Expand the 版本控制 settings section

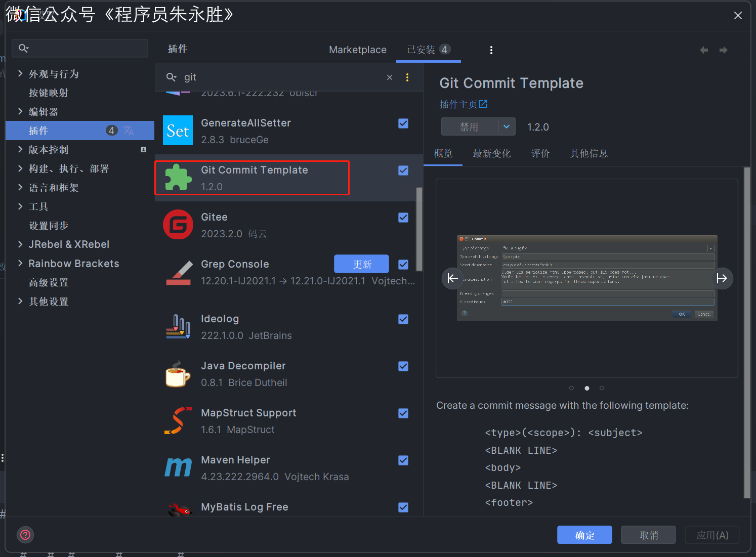tap(20, 150)
